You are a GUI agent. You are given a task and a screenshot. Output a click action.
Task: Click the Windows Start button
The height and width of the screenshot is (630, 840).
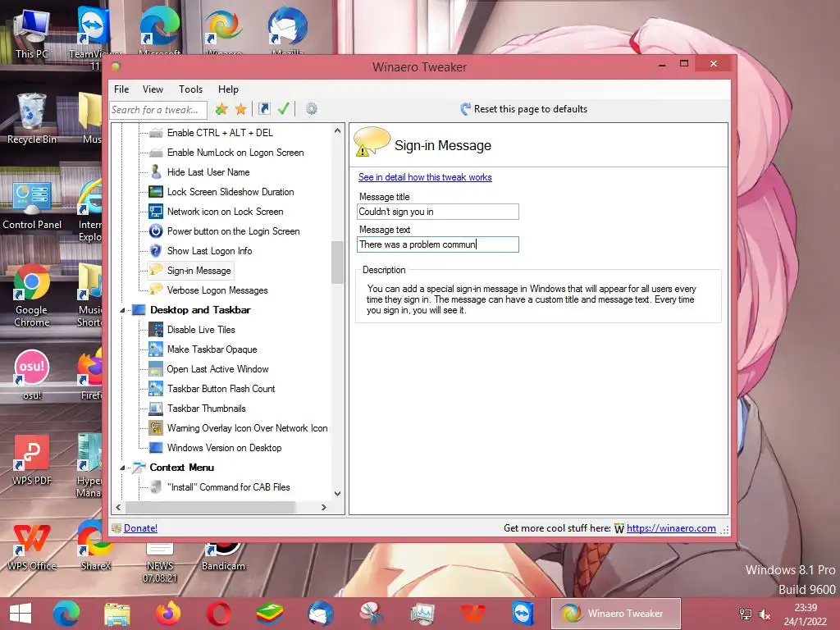(x=21, y=614)
